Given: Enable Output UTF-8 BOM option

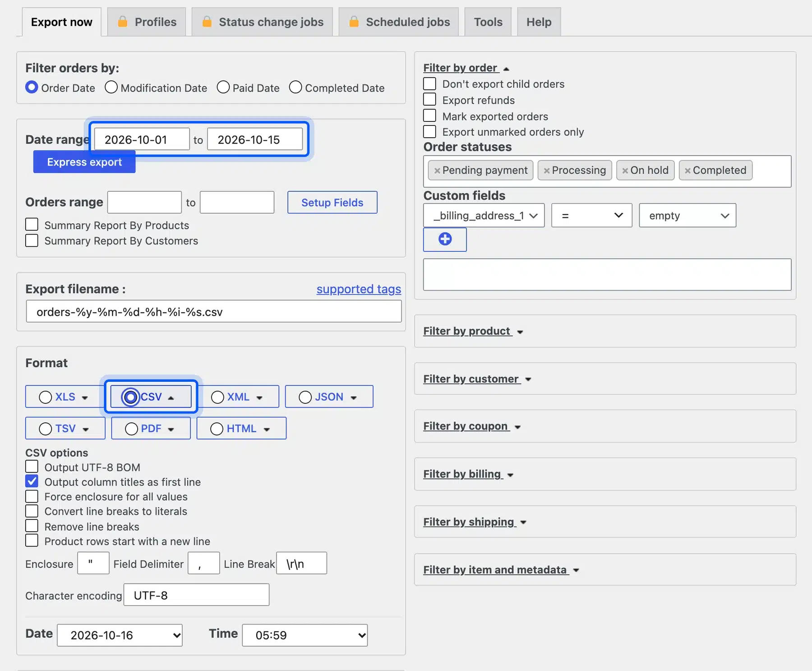Looking at the screenshot, I should click(32, 466).
